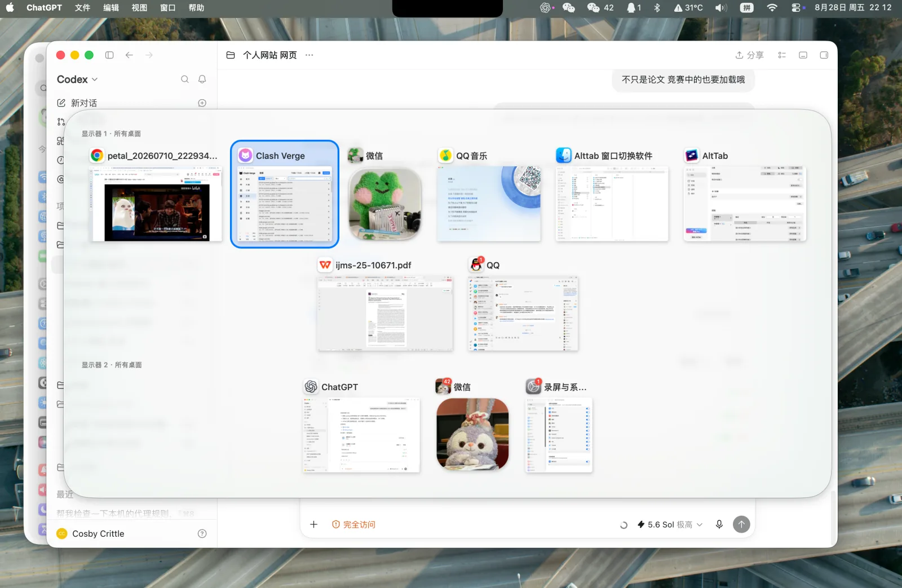Screen dimensions: 902x588
Task: Click the send arrow button
Action: 741,524
